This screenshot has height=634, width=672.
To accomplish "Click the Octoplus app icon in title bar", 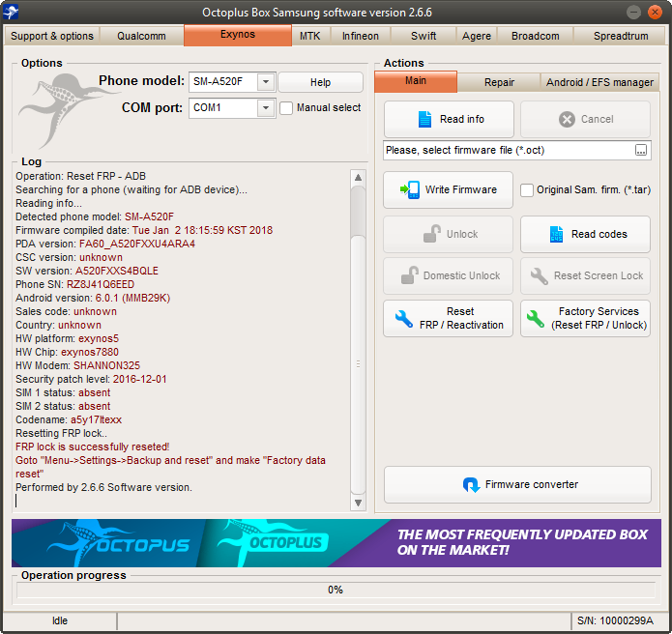I will tap(11, 12).
